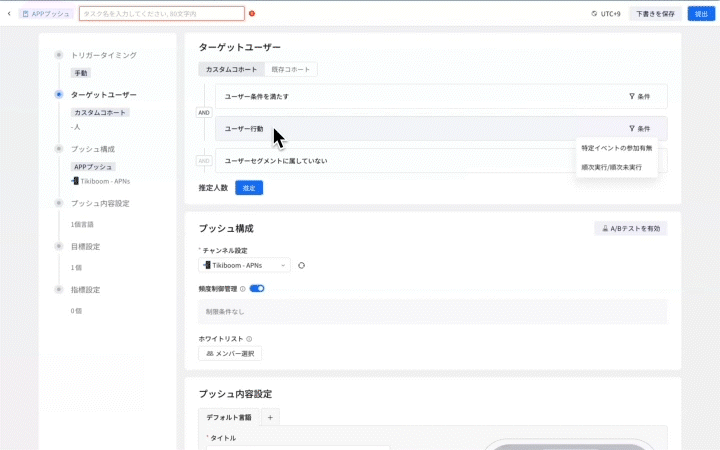The image size is (720, 450).
Task: Click the APPプッシュ tag in header
Action: [46, 14]
